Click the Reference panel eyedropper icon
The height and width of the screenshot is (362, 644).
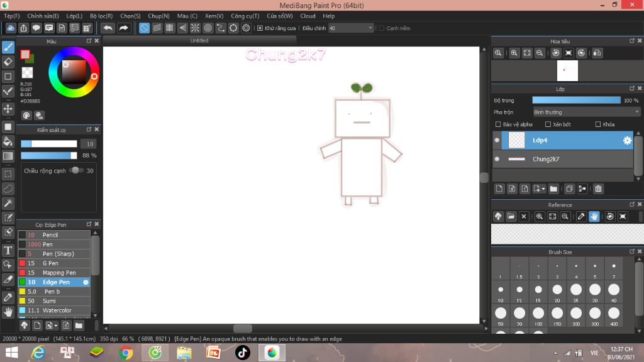580,216
